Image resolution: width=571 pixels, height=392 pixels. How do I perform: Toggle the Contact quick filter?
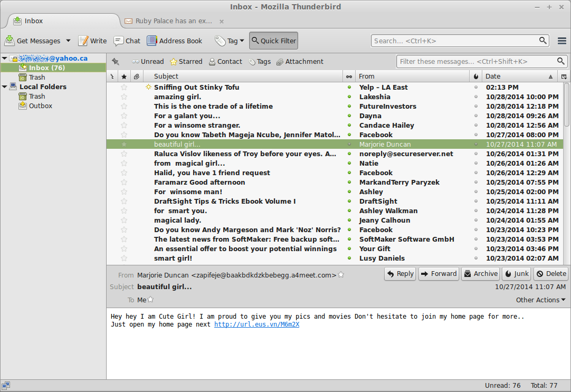pyautogui.click(x=225, y=62)
